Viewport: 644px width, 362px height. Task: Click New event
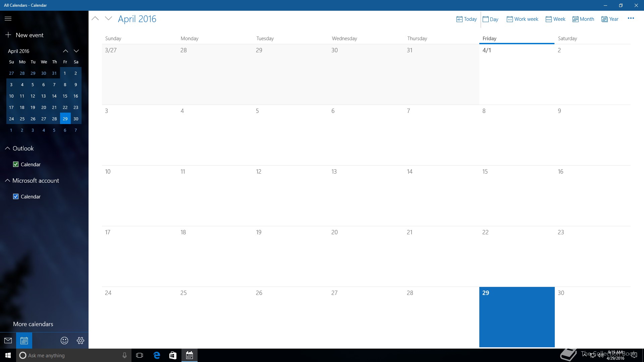click(24, 35)
